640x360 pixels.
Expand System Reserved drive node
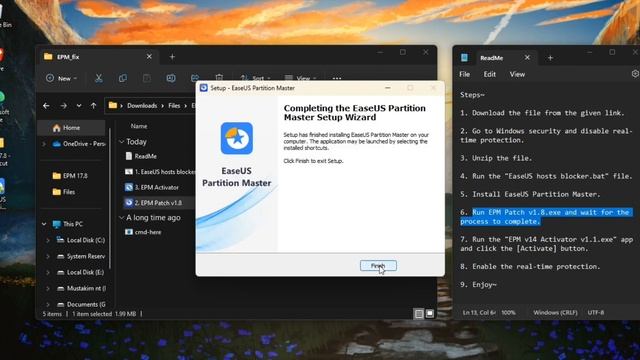pos(48,256)
